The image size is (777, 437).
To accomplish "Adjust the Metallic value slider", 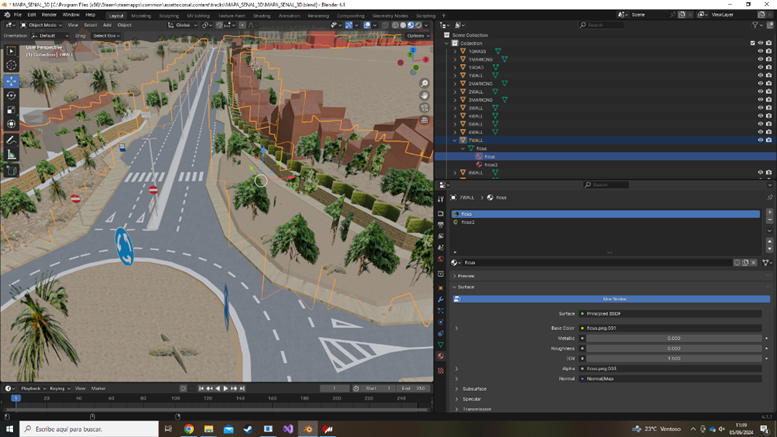I will pos(673,338).
